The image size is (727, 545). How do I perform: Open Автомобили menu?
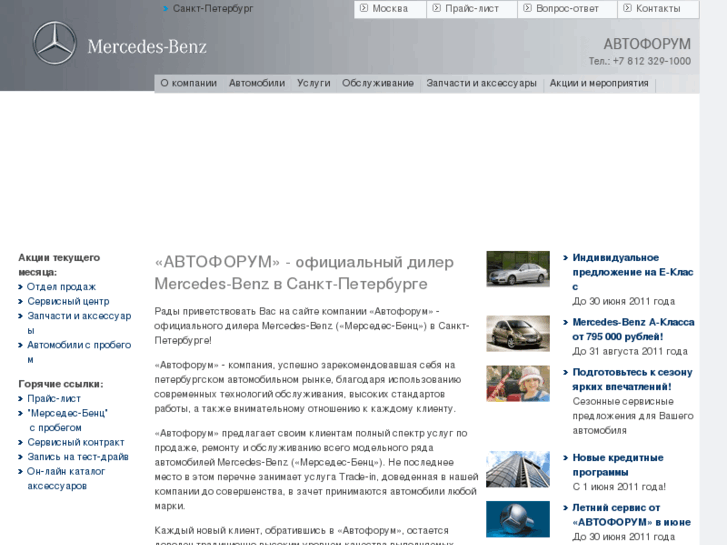click(x=257, y=83)
